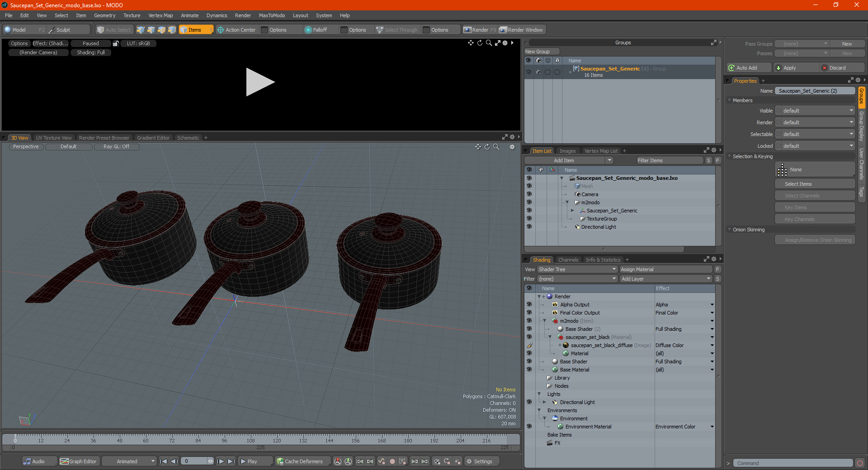The image size is (868, 470).
Task: Switch to UV Texture View tab
Action: coord(54,138)
